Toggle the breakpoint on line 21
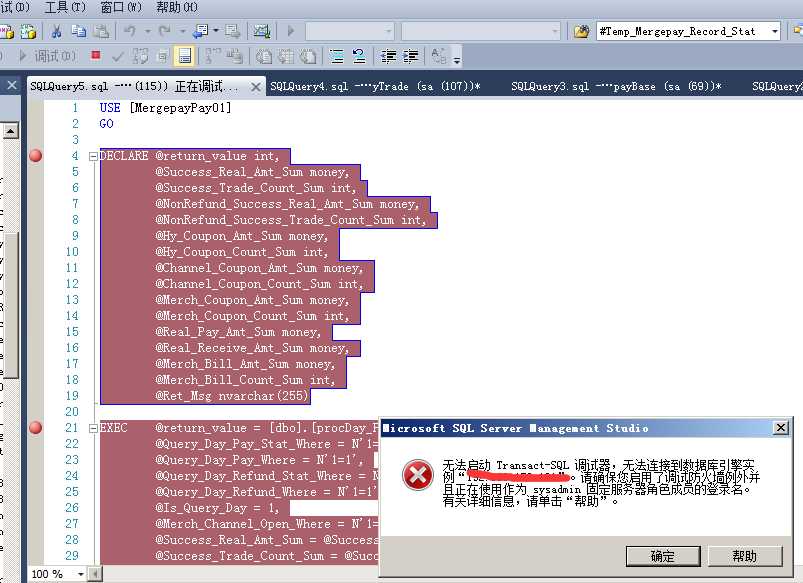The width and height of the screenshot is (803, 583). (36, 428)
